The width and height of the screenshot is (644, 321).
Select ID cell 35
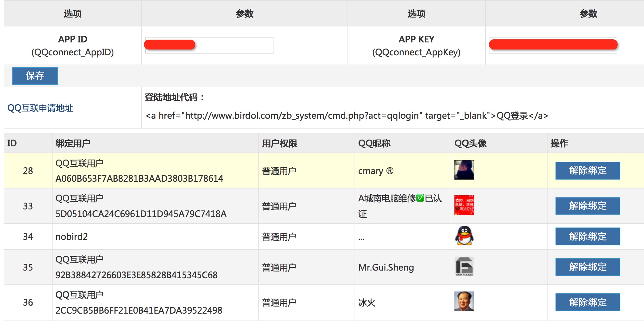click(28, 267)
